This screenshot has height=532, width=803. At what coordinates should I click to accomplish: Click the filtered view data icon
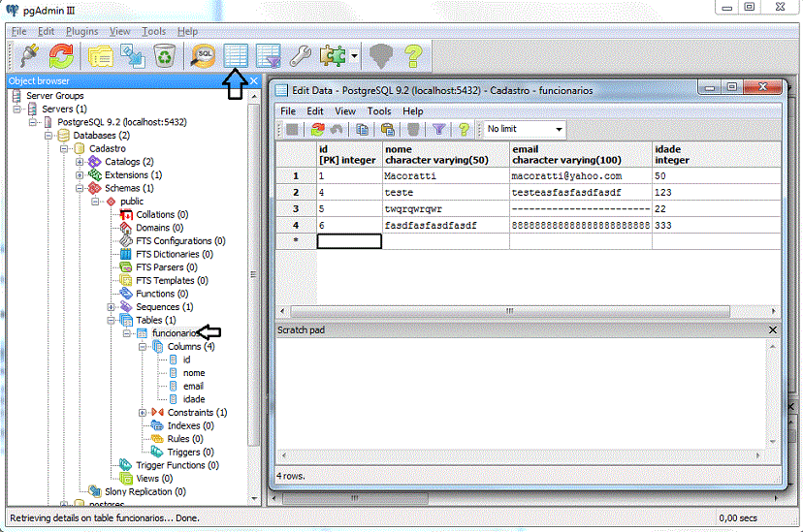[x=269, y=56]
